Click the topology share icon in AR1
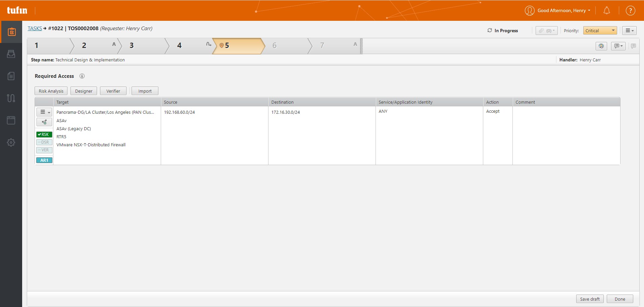The image size is (644, 307). [44, 122]
